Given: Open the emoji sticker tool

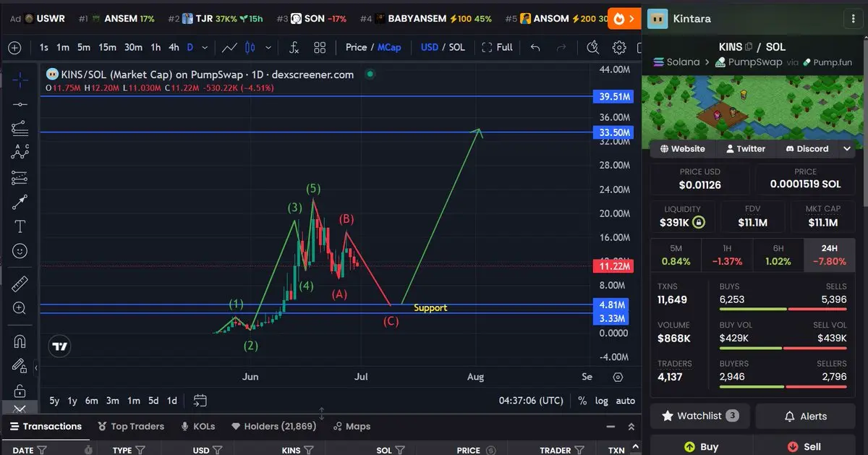Looking at the screenshot, I should tap(20, 251).
